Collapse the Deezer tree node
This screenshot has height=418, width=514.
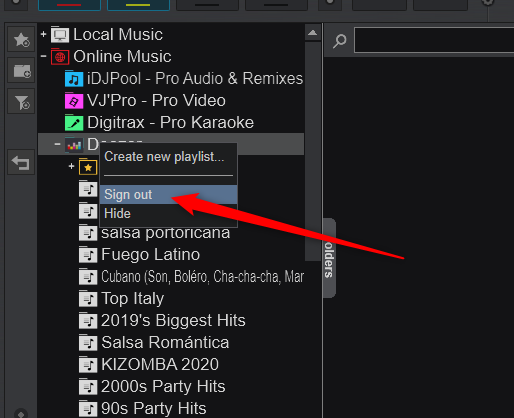tap(57, 144)
